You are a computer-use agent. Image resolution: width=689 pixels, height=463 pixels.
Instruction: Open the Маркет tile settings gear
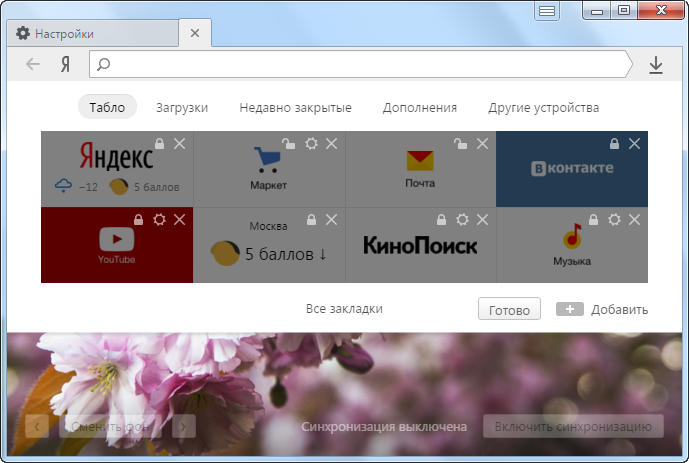tap(311, 144)
